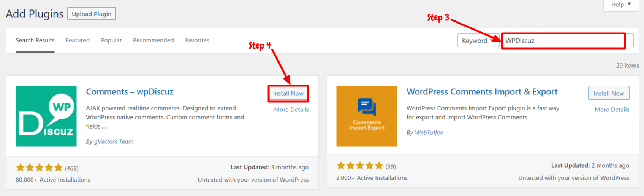This screenshot has width=644, height=196.
Task: Install WordPress Comments Import & Export plugin
Action: tap(609, 93)
